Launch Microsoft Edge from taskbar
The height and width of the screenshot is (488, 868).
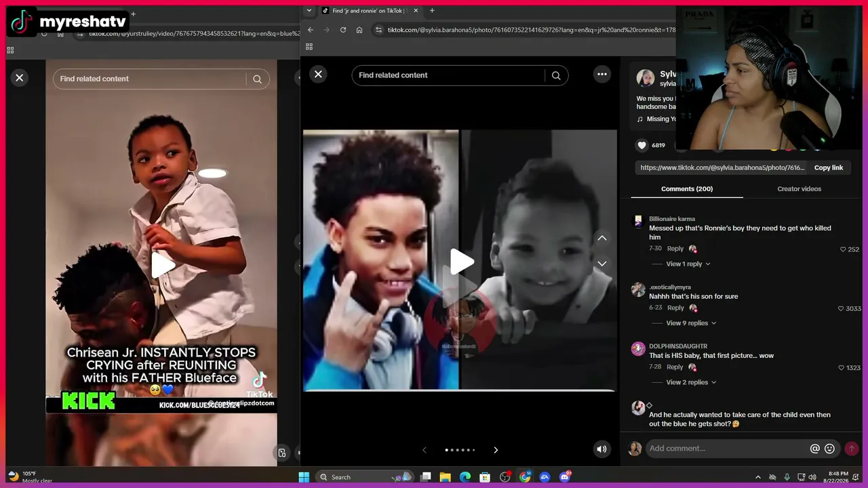tap(465, 477)
